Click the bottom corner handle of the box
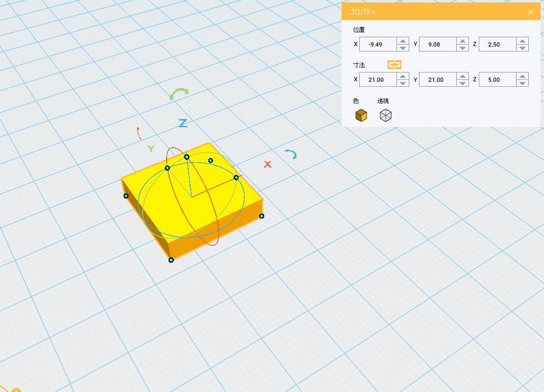The image size is (544, 392). coord(171,260)
